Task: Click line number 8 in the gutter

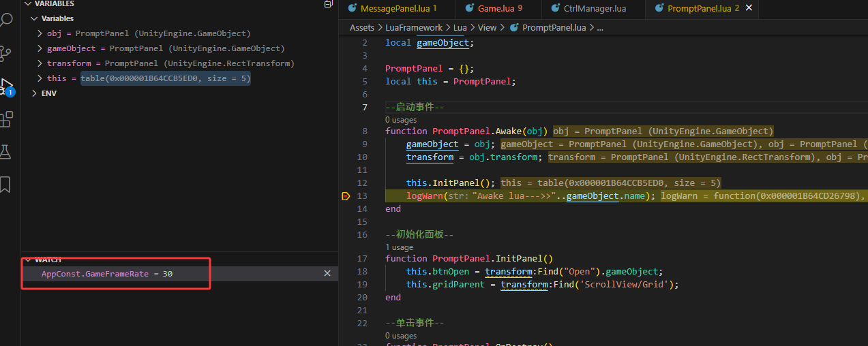Action: [x=365, y=131]
